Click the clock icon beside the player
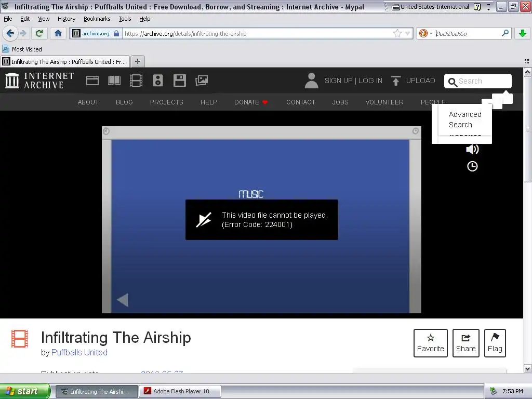The image size is (532, 399). pyautogui.click(x=472, y=166)
